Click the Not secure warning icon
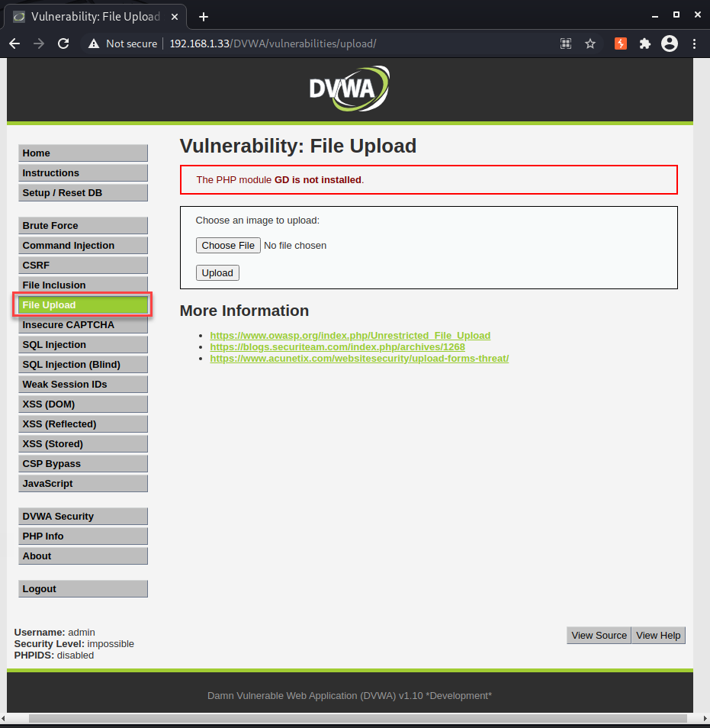The height and width of the screenshot is (728, 710). 94,43
